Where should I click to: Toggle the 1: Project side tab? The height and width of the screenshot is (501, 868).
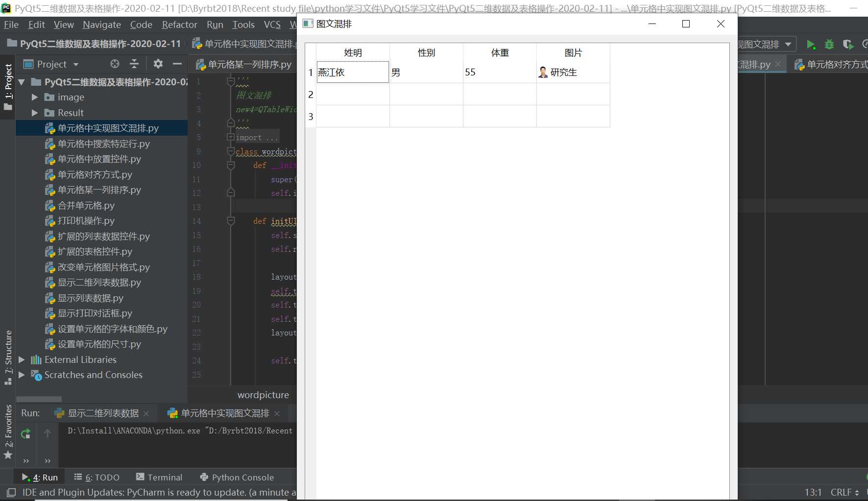pos(8,86)
